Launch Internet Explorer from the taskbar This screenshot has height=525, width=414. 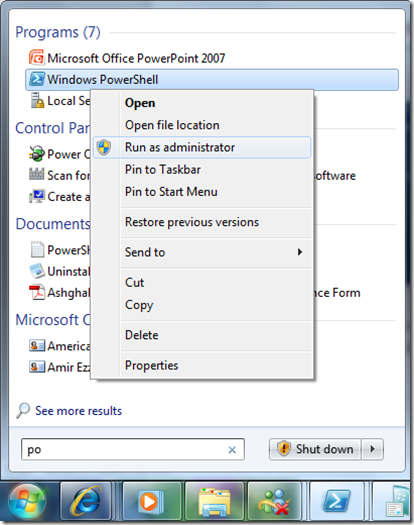click(x=85, y=502)
